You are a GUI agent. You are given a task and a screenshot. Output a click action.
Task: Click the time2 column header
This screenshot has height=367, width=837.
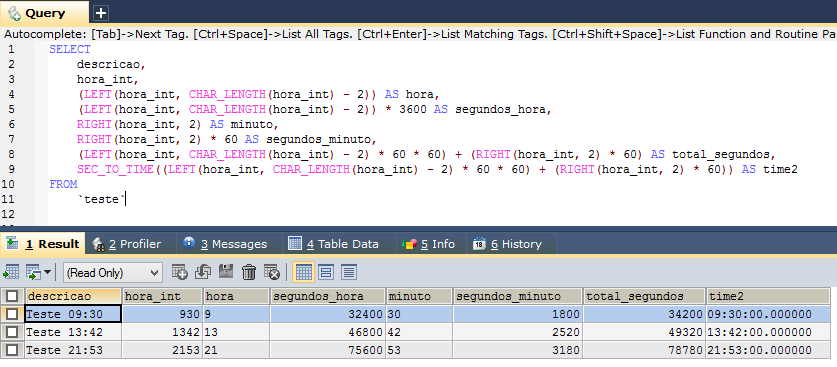768,296
